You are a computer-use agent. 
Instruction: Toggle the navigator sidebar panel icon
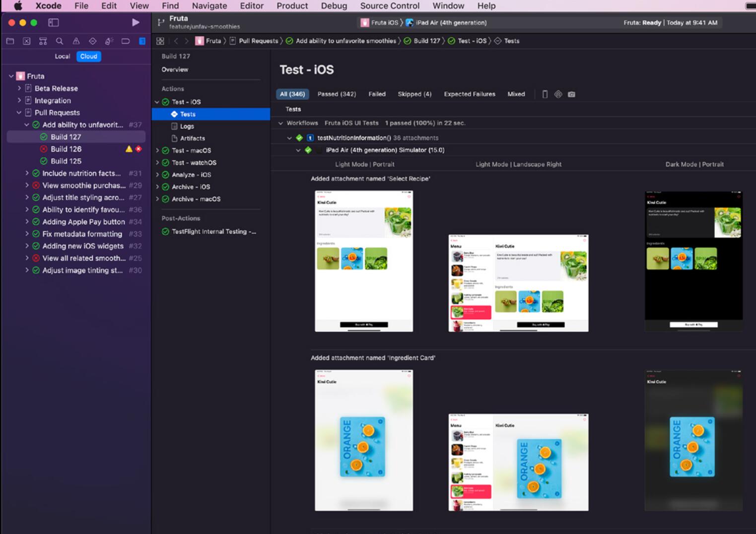(53, 22)
